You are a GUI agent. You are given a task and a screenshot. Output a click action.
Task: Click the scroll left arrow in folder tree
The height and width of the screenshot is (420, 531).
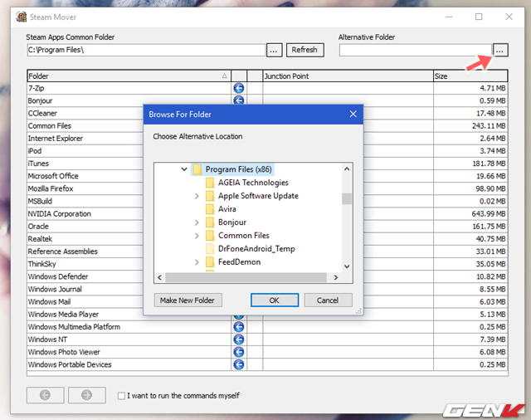(x=159, y=277)
